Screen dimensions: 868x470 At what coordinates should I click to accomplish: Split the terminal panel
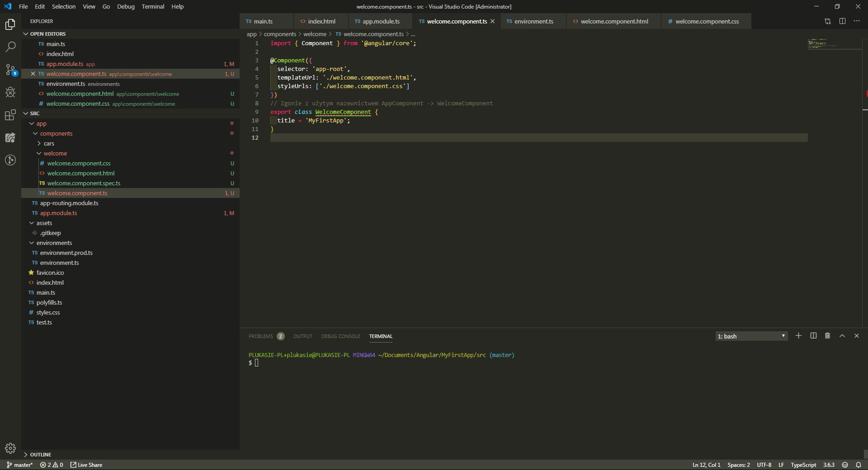[813, 336]
